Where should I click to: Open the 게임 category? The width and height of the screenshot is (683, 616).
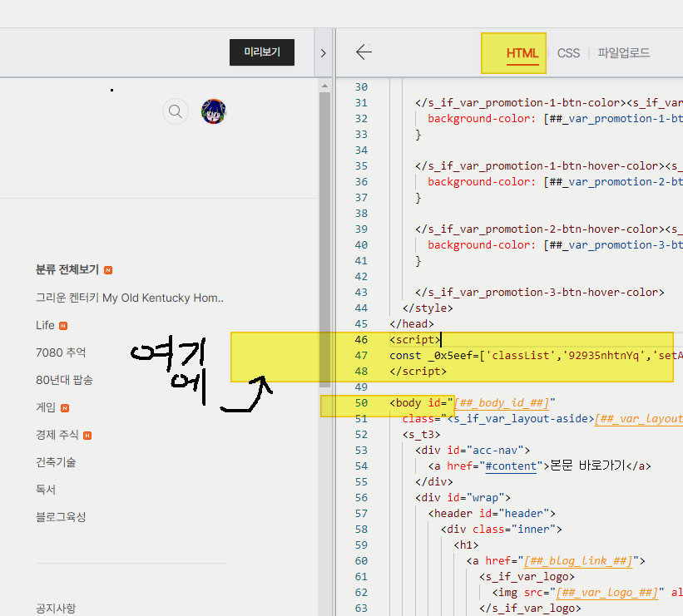[46, 407]
